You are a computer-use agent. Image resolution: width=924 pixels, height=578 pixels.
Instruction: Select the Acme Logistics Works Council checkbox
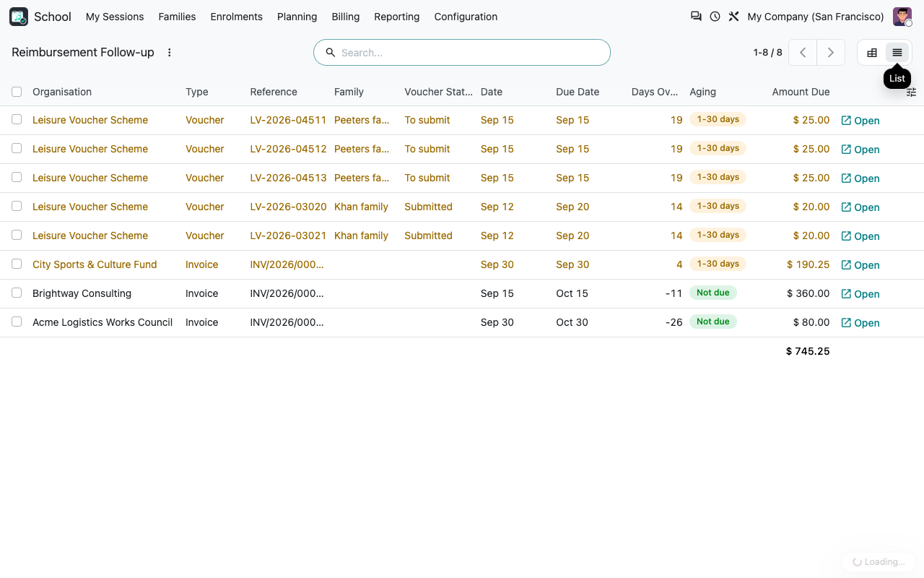(17, 322)
